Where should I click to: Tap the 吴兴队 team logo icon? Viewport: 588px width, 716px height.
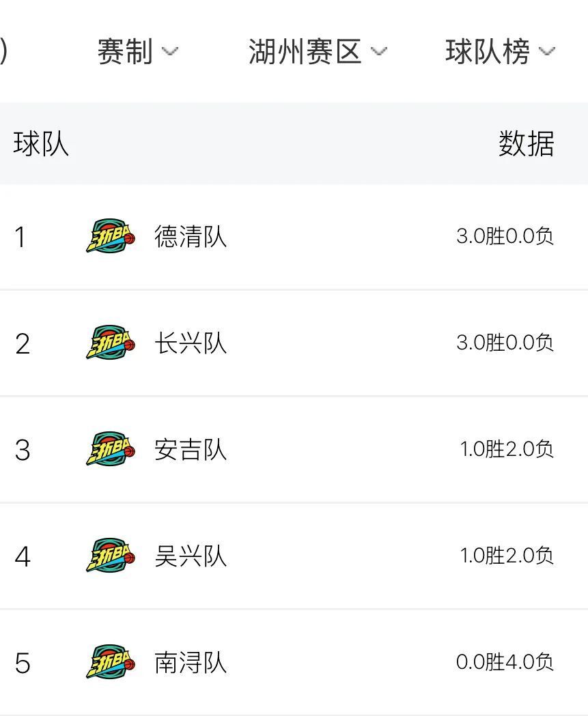click(111, 556)
